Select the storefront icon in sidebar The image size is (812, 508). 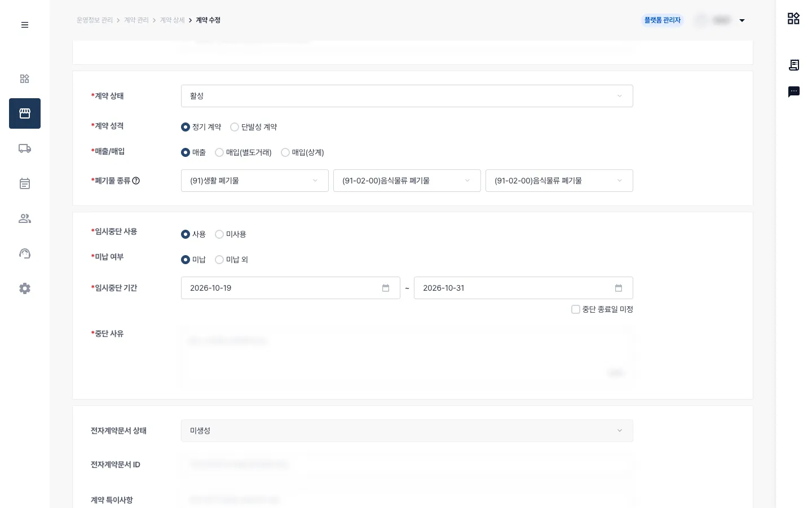(x=25, y=113)
